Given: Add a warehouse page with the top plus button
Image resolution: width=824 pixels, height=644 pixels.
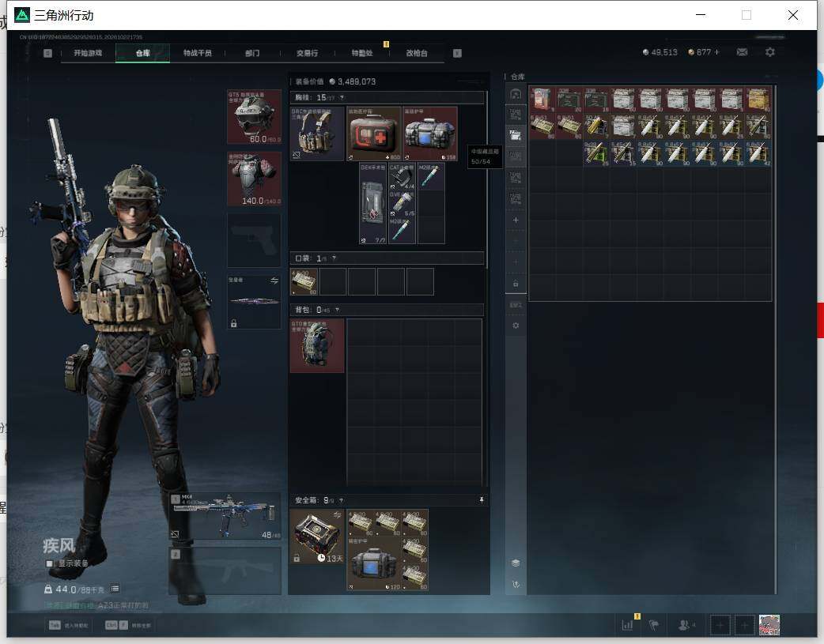Looking at the screenshot, I should pyautogui.click(x=516, y=220).
